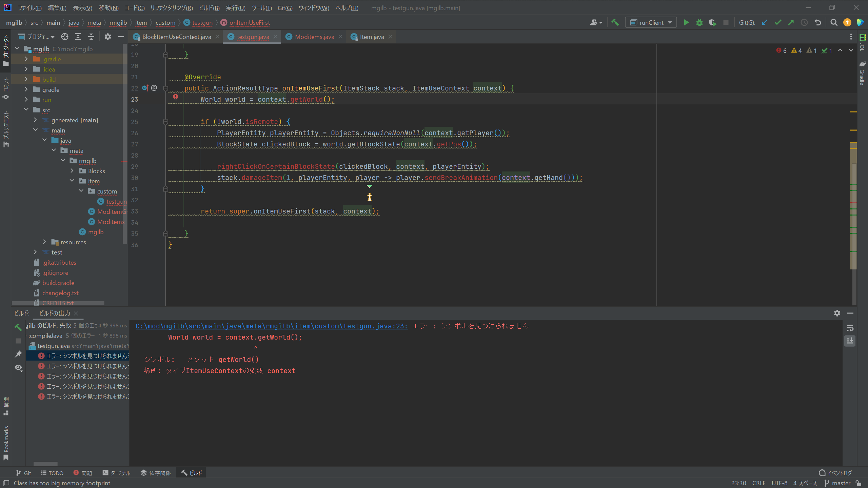Open the ターミナル tool window button
This screenshot has width=868, height=488.
coord(116,473)
